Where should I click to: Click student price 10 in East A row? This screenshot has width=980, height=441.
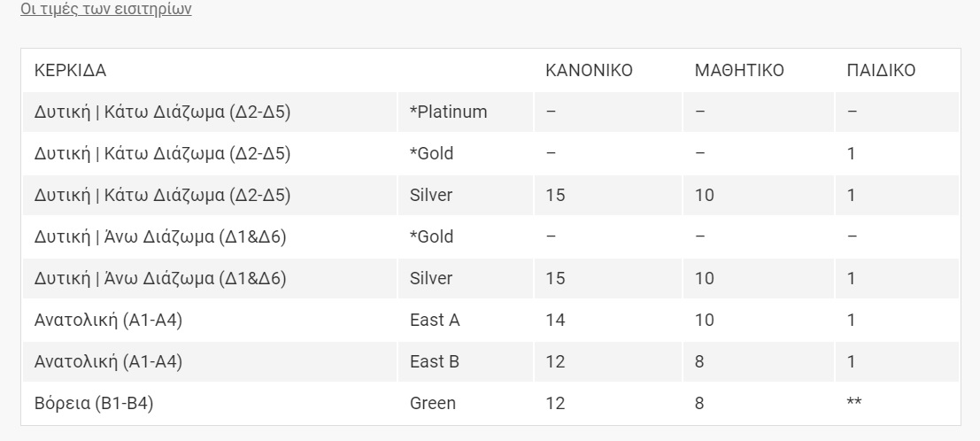[x=704, y=320]
